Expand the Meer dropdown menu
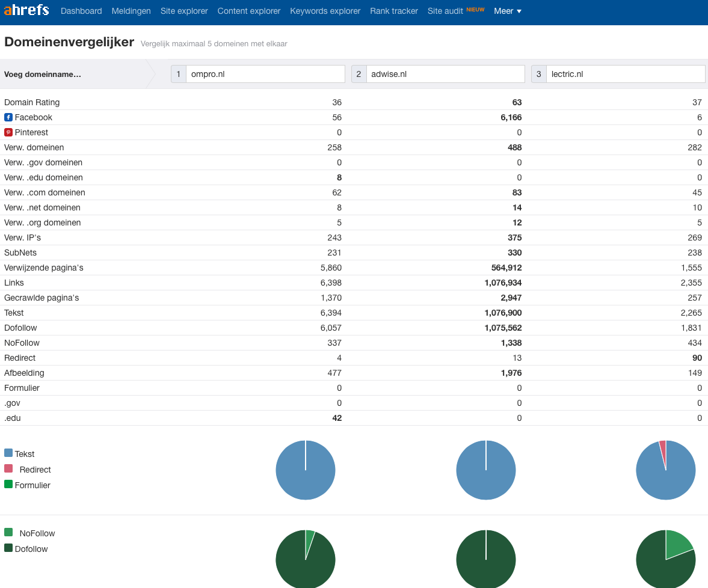 [508, 11]
